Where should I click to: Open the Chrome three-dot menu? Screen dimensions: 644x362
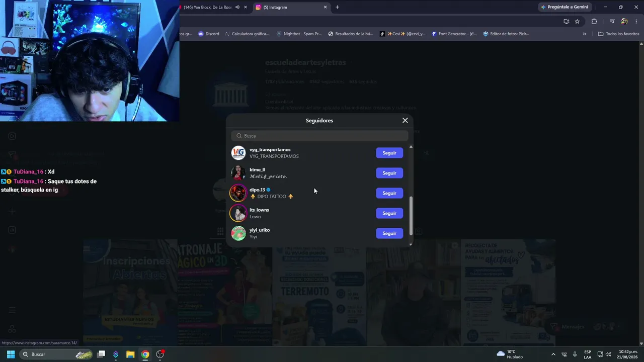636,21
